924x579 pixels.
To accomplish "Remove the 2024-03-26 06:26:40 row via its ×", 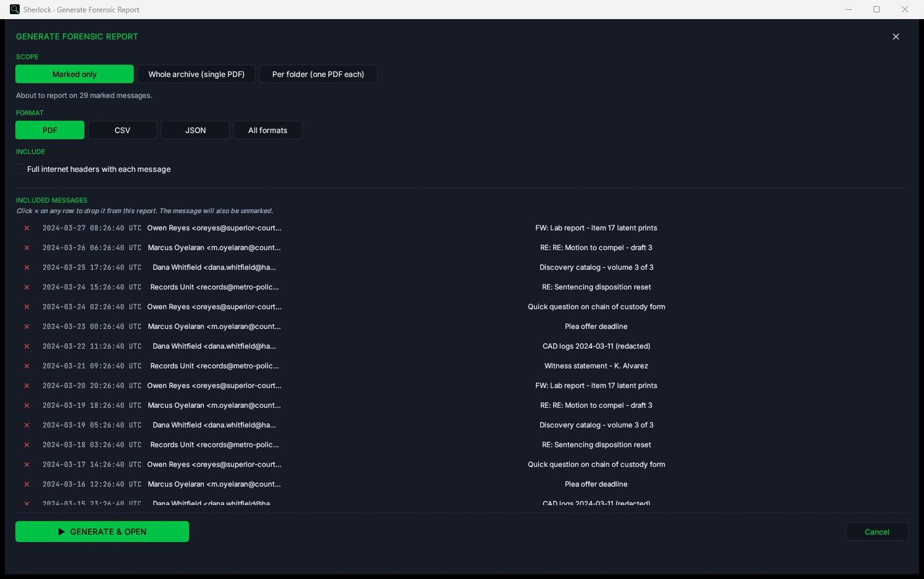I will [26, 248].
